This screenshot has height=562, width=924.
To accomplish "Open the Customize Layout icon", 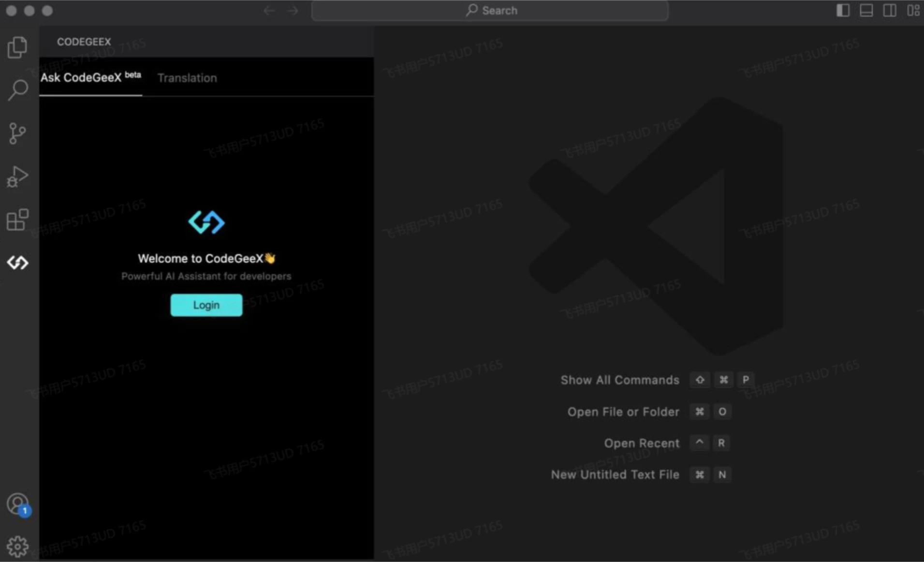I will (913, 10).
